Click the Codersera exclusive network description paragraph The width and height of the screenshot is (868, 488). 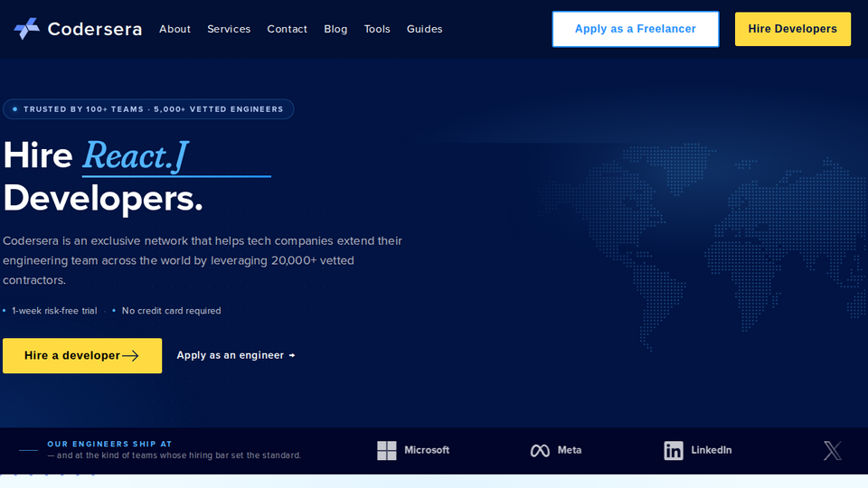pos(203,260)
